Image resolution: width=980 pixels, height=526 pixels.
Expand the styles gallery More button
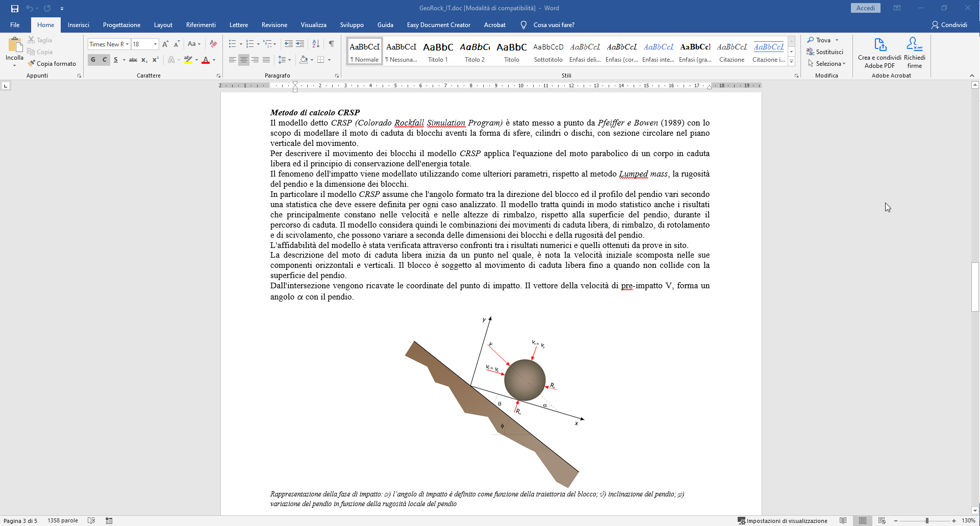point(791,61)
